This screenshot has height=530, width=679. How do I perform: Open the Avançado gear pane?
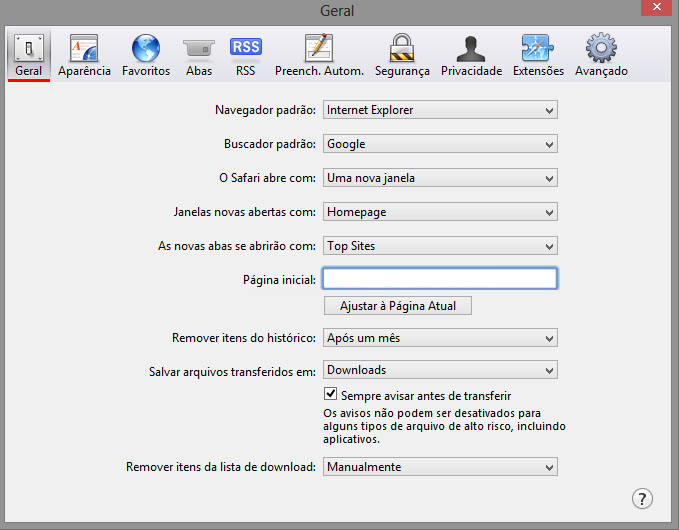coord(601,55)
